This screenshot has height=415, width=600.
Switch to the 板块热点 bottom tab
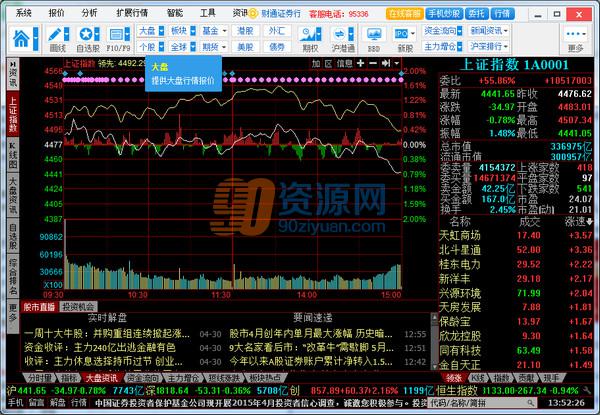264,378
